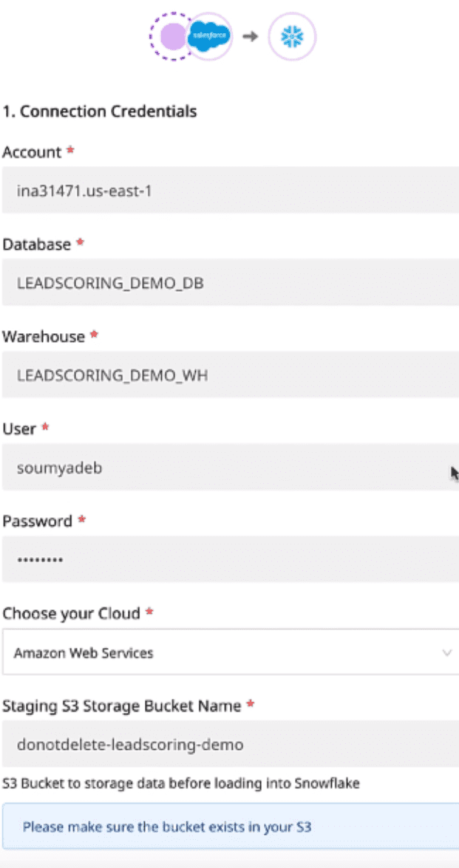Click the Database field LEADSCORING_DEMO_DB
The image size is (459, 868).
pos(230,282)
